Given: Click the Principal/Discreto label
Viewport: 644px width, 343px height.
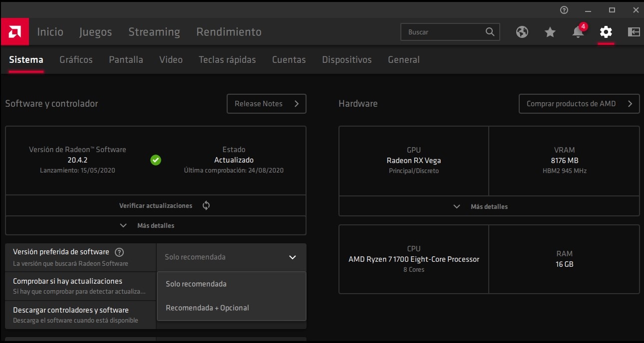Looking at the screenshot, I should click(414, 171).
